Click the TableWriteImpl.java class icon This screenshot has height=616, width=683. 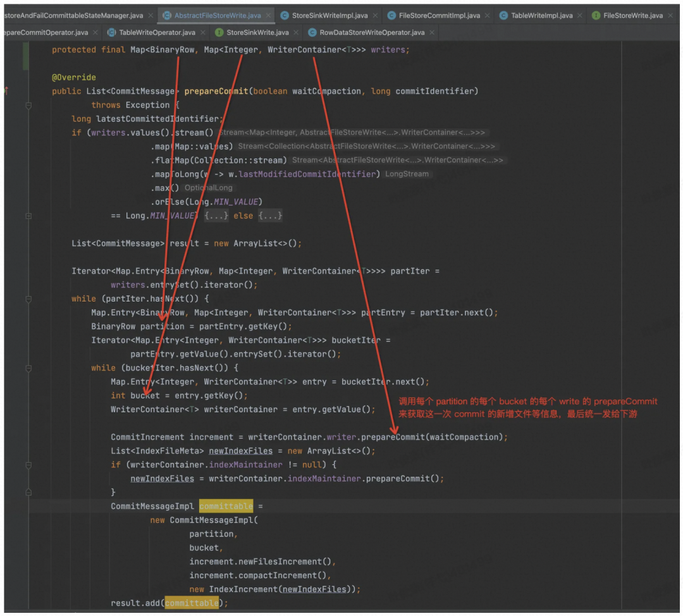pyautogui.click(x=503, y=15)
